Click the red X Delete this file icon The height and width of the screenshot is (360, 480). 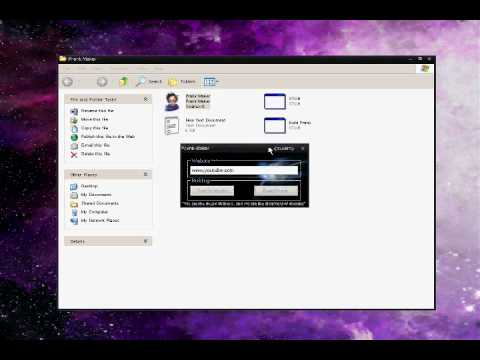coord(74,154)
